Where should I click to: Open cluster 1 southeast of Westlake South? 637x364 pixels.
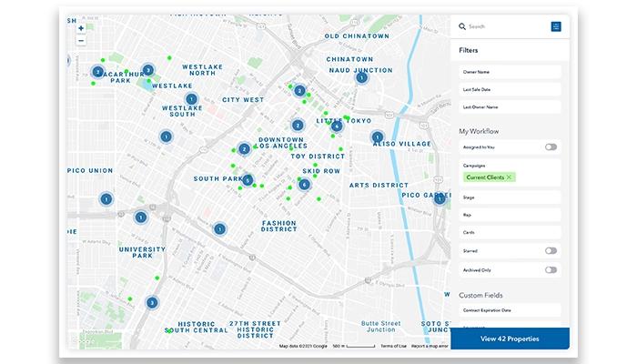click(x=166, y=136)
